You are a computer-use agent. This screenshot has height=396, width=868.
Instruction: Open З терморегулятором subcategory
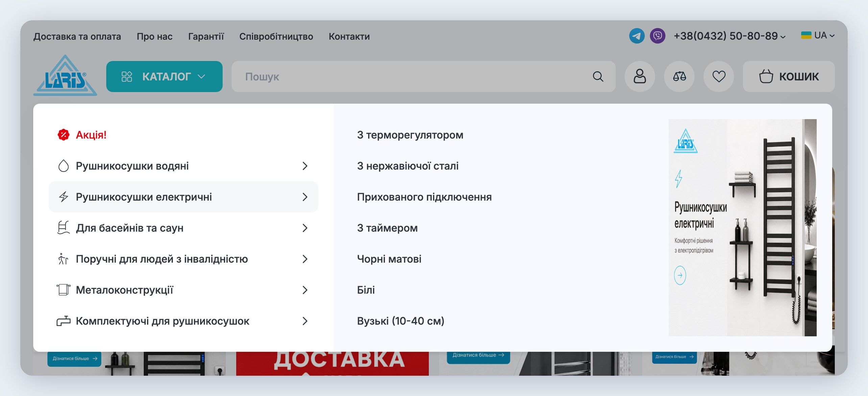click(x=410, y=135)
